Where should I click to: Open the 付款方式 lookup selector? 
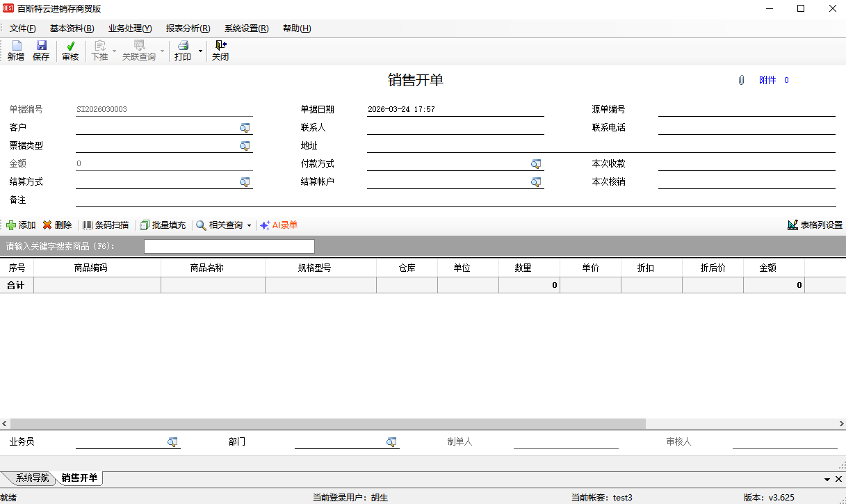pyautogui.click(x=536, y=164)
